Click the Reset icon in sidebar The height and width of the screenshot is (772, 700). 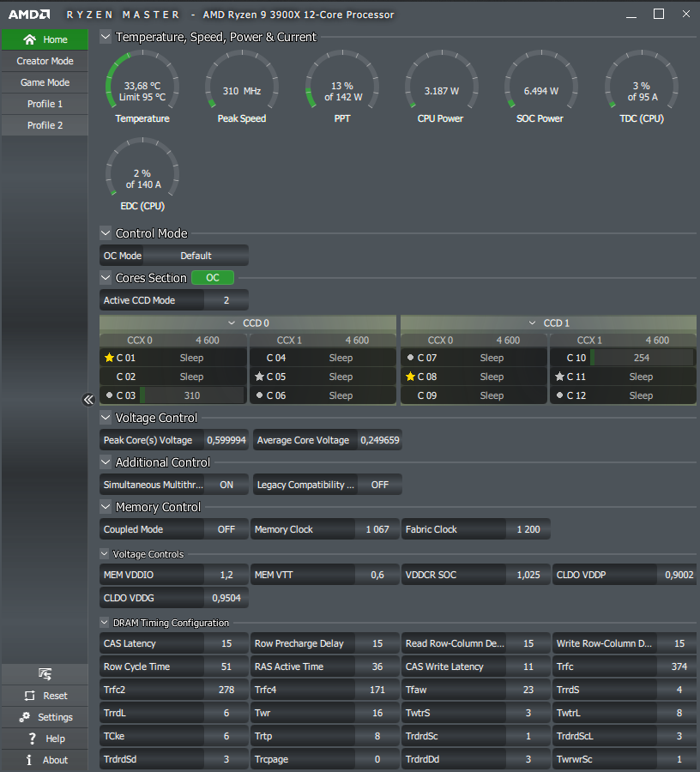30,696
